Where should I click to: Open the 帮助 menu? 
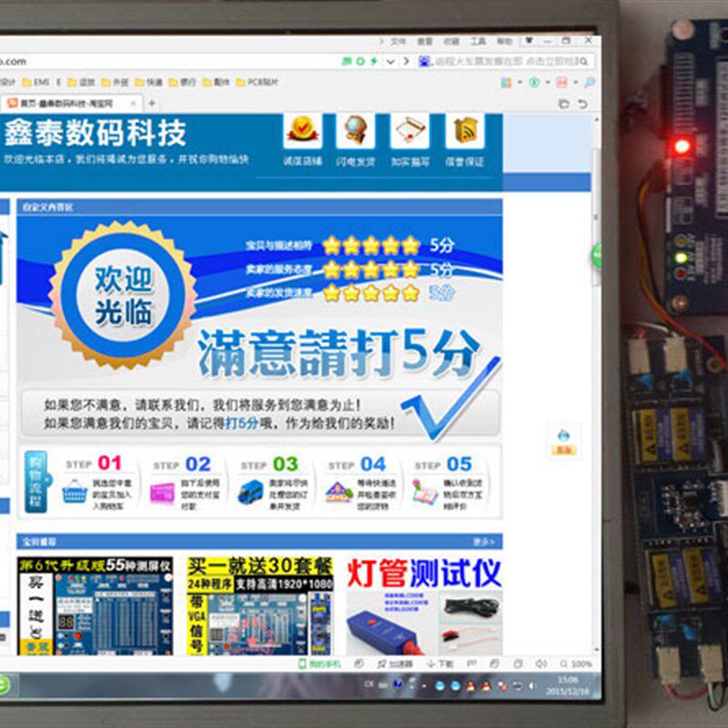point(505,41)
